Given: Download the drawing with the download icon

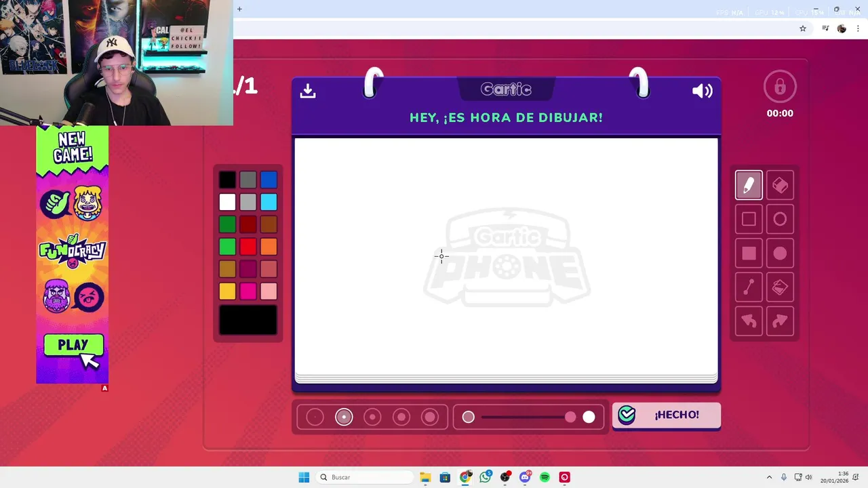Looking at the screenshot, I should click(x=308, y=91).
